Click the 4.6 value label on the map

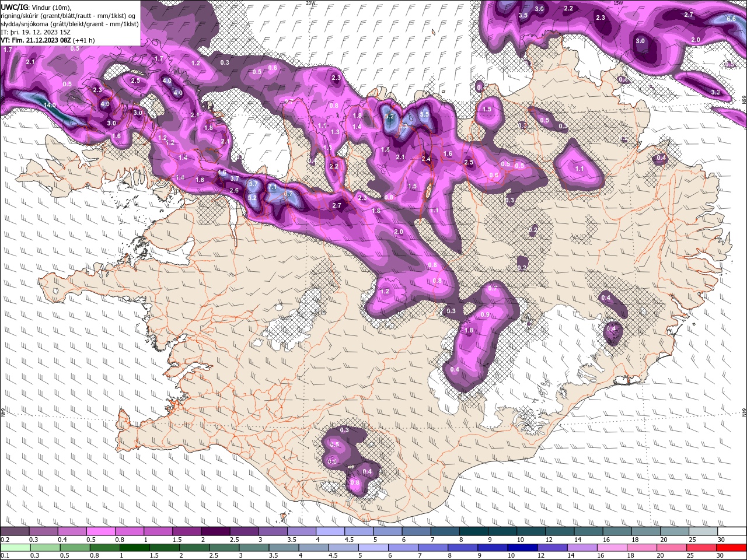(222, 173)
